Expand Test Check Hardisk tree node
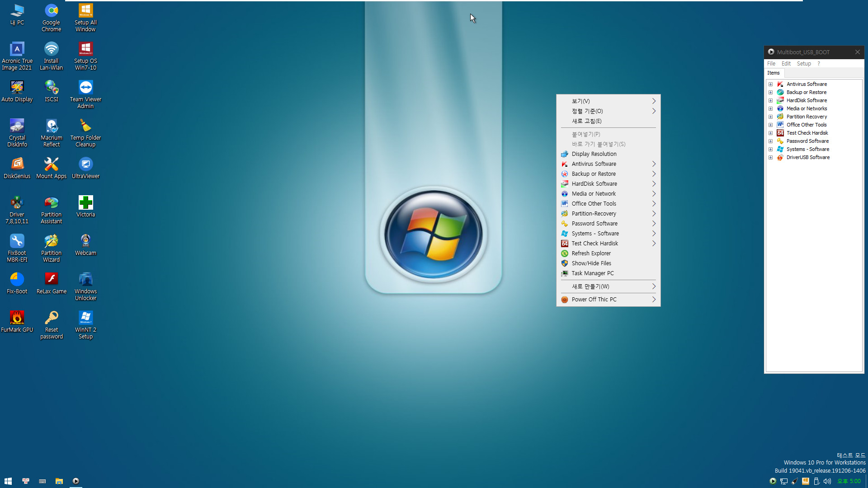The height and width of the screenshot is (488, 868). pos(770,133)
